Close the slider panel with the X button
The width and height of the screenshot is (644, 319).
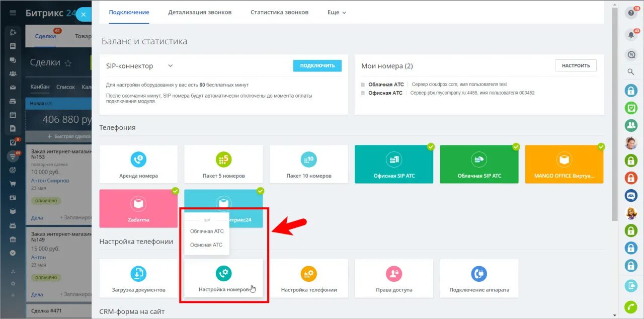pyautogui.click(x=84, y=15)
